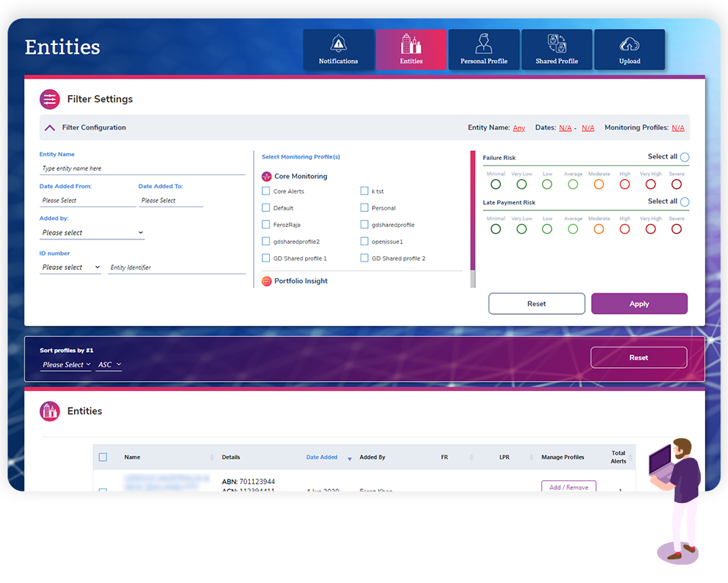Select all Late Payment Risk levels
728x583 pixels.
pos(685,202)
